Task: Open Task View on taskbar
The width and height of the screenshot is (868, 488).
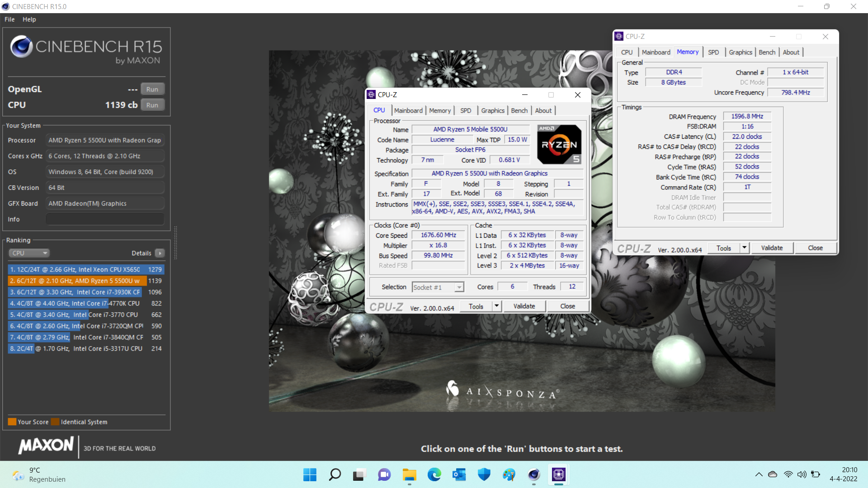Action: (359, 475)
